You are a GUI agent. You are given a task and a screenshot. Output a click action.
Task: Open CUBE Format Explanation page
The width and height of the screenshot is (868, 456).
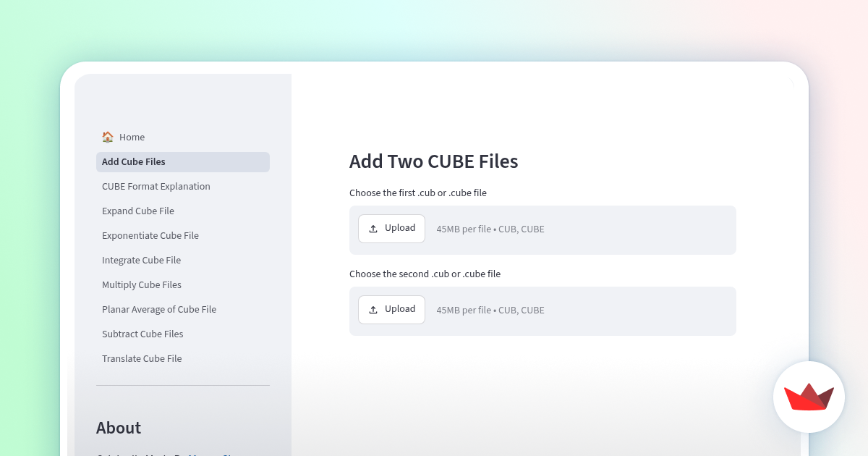pos(182,187)
